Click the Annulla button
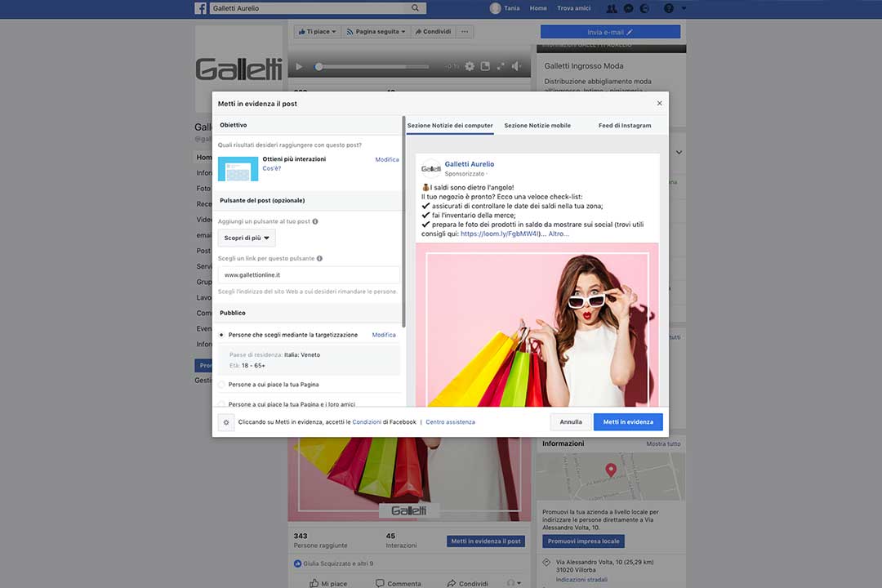The image size is (882, 588). click(x=571, y=422)
